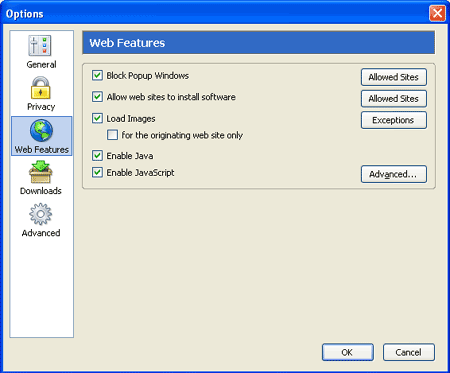The width and height of the screenshot is (450, 373).
Task: Switch to the Privacy label in sidebar
Action: [x=41, y=107]
